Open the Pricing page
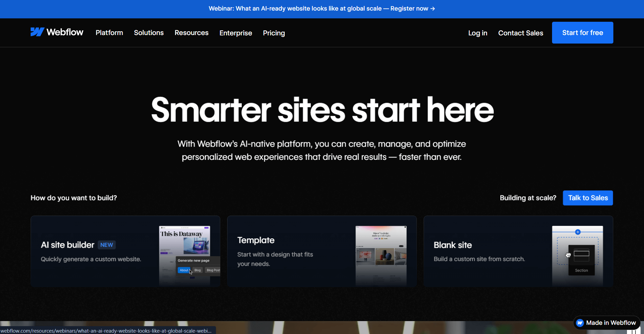644x334 pixels. click(274, 33)
